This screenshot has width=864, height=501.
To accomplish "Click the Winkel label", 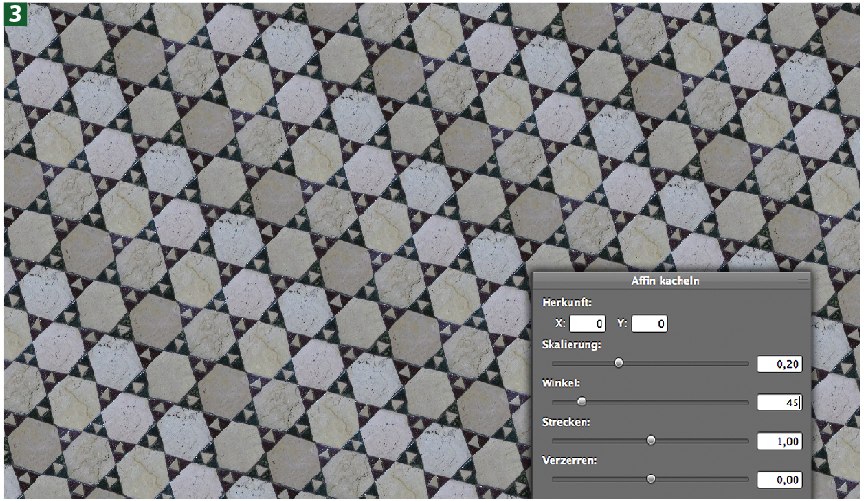I will (561, 383).
